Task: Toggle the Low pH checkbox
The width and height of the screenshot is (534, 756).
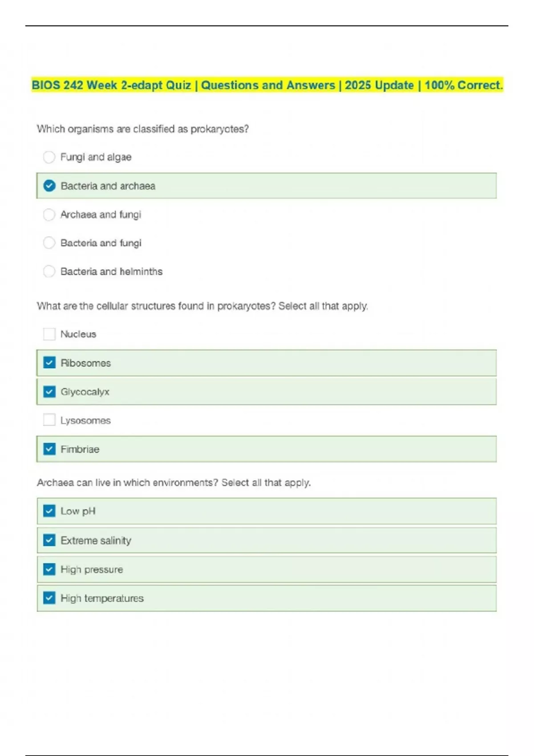Action: click(x=49, y=511)
